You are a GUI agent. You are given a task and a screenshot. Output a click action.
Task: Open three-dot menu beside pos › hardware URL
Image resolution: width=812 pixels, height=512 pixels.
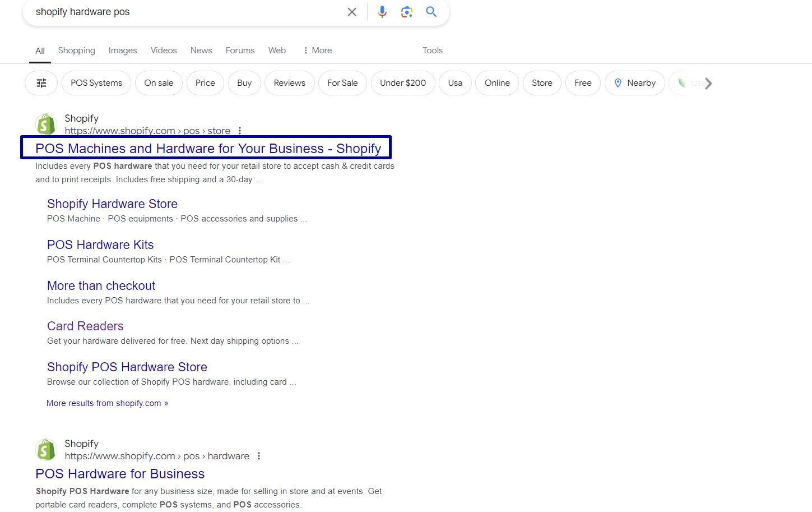click(259, 456)
